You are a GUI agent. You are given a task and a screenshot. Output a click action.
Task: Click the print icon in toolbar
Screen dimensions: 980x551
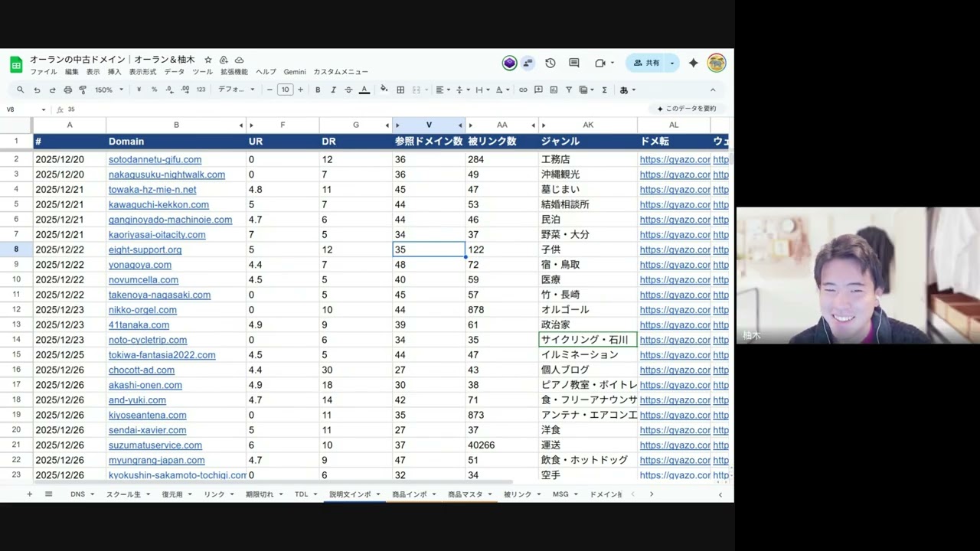(x=67, y=90)
